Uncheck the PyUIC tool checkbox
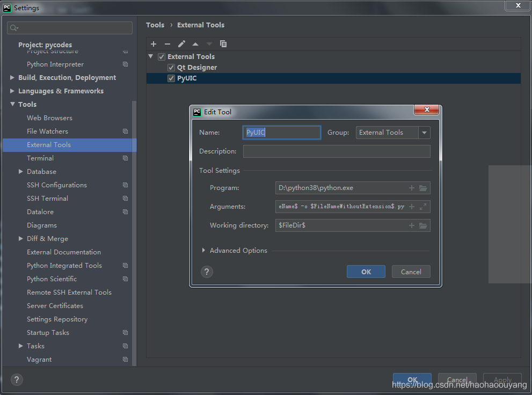The width and height of the screenshot is (532, 395). pos(171,78)
